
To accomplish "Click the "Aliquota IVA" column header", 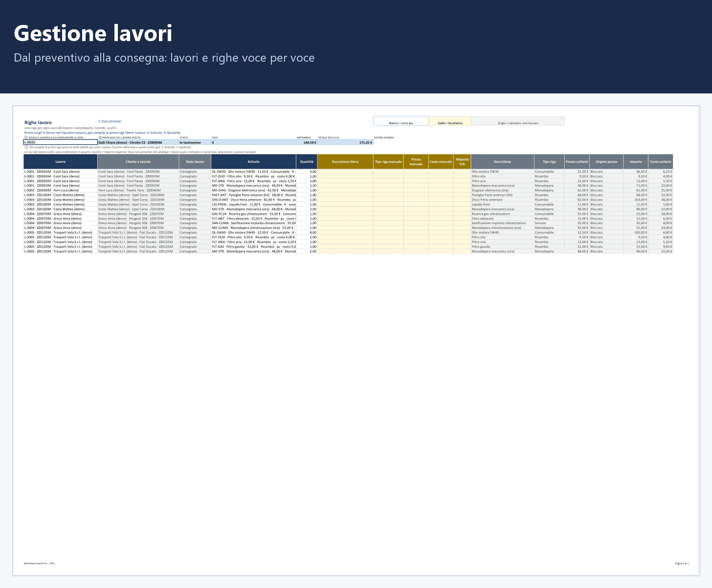I will [x=462, y=161].
